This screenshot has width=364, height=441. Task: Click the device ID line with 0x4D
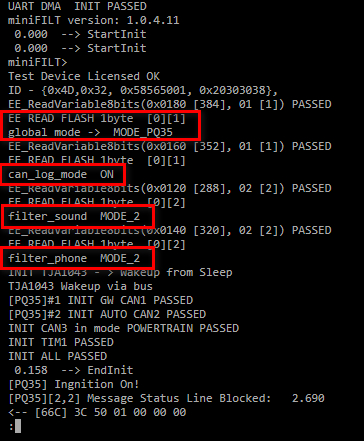pos(143,90)
